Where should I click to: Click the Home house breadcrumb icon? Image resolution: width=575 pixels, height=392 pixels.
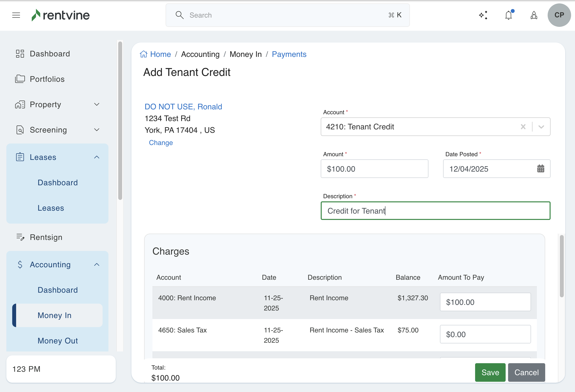pyautogui.click(x=143, y=54)
